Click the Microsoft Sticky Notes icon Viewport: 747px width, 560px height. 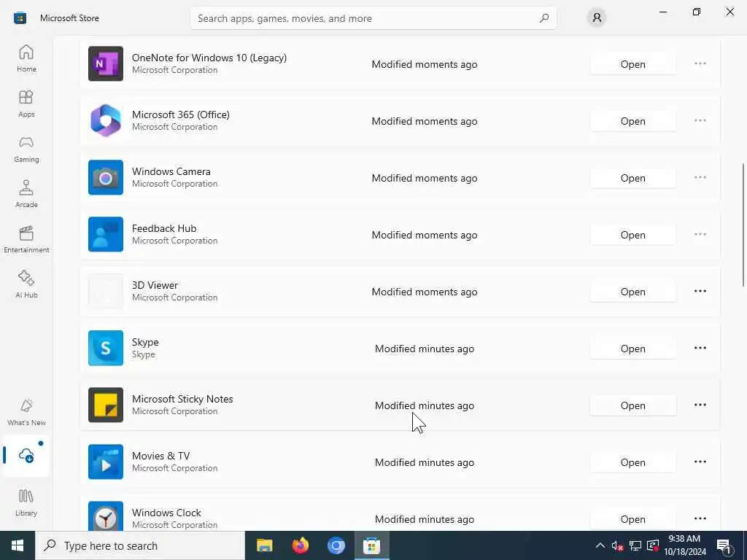pyautogui.click(x=106, y=405)
